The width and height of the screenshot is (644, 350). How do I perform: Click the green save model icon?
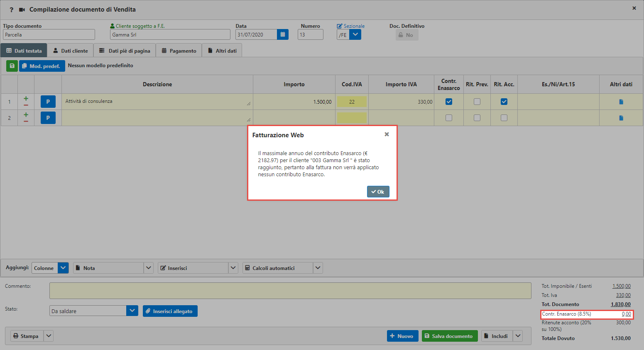point(12,66)
